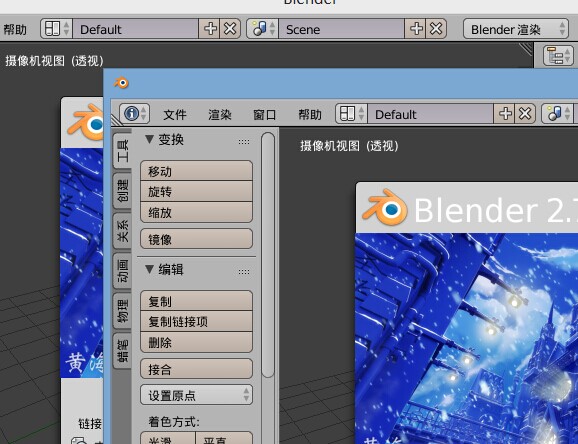Click inner window scene browse icon

pyautogui.click(x=557, y=114)
